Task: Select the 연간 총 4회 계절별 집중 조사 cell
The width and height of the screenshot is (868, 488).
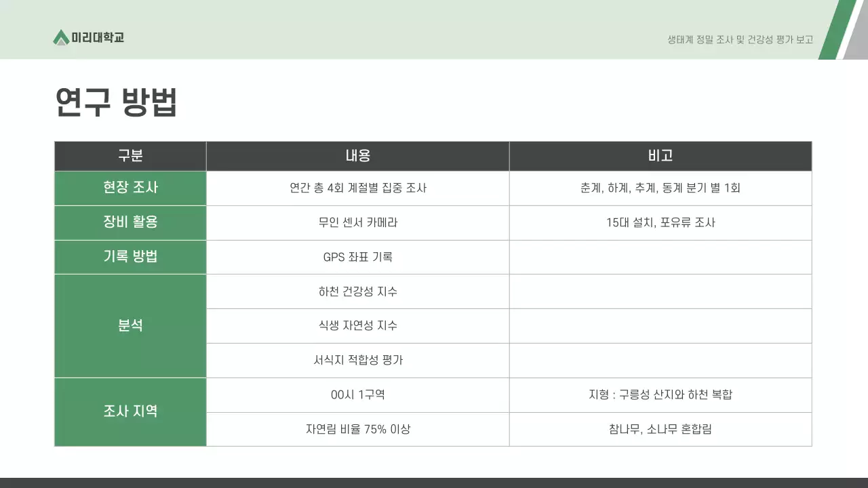Action: (357, 188)
